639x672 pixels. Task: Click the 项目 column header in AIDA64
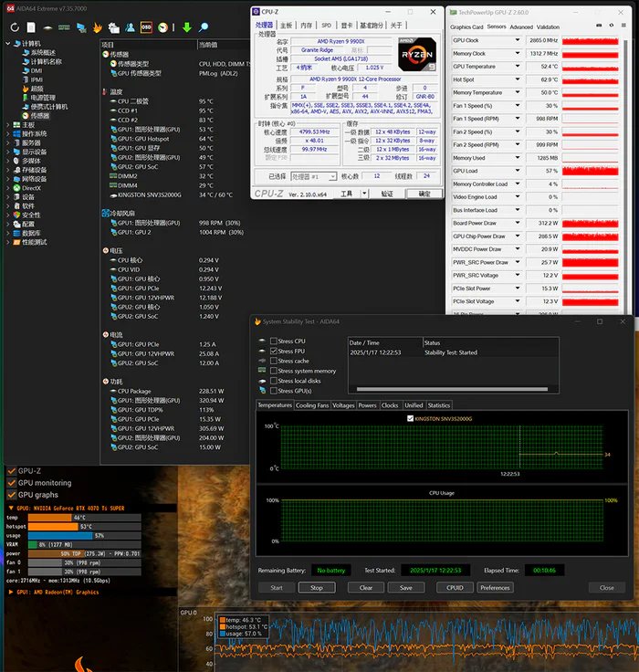coord(149,45)
